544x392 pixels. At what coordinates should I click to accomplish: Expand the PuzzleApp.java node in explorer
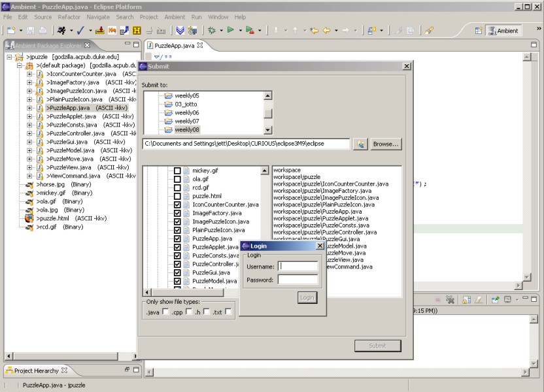[29, 108]
